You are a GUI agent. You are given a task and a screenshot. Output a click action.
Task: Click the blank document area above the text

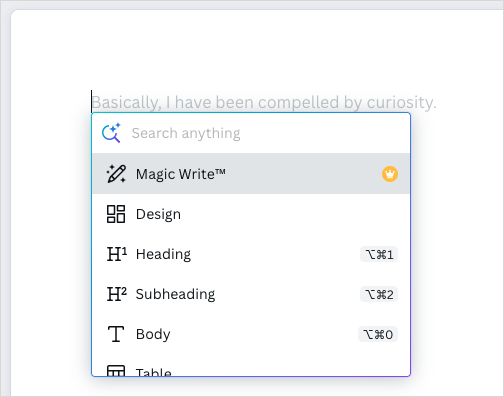coord(257,50)
